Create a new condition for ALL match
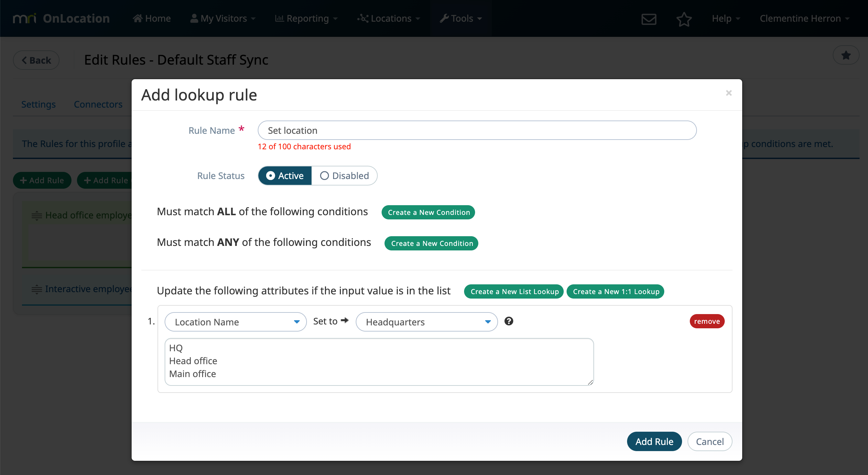This screenshot has height=475, width=868. pos(428,212)
